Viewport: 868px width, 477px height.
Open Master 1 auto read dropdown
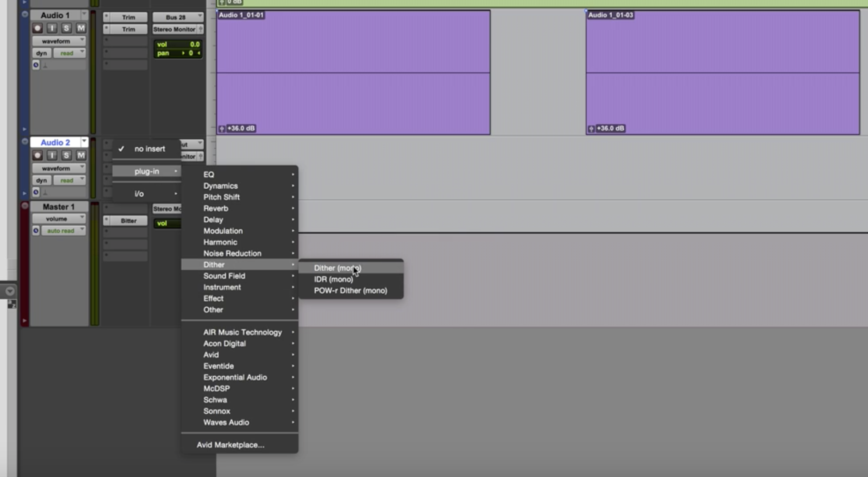point(64,231)
